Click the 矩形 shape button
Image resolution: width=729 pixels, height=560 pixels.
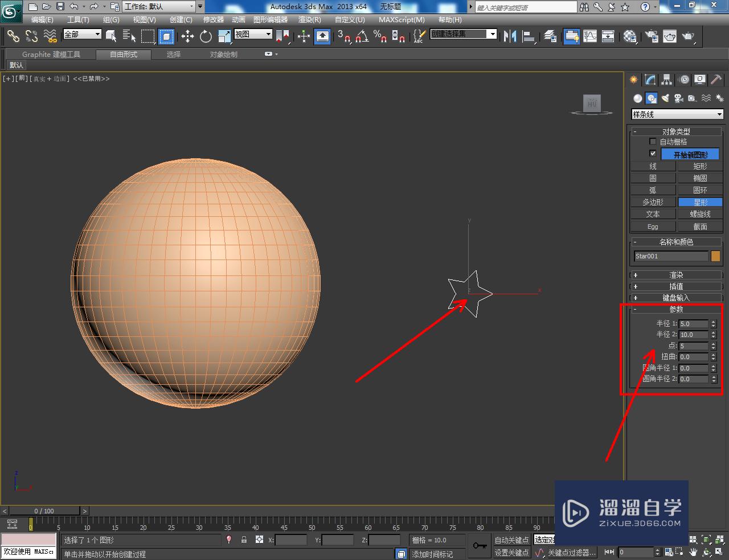coord(700,166)
